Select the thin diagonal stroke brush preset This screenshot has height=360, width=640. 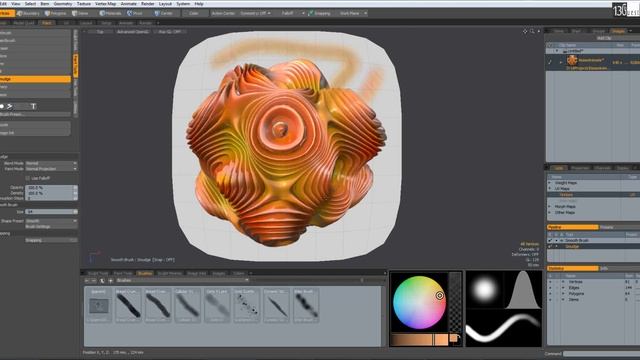point(276,306)
